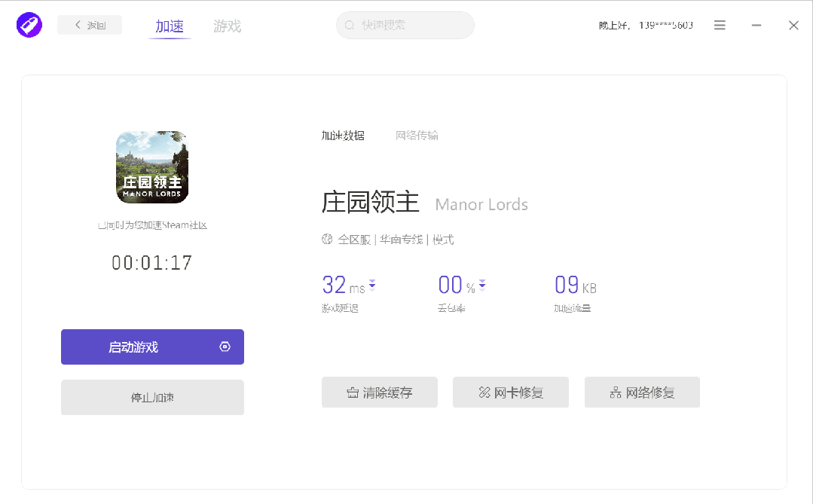Click the 网卡修复 button
Image resolution: width=813 pixels, height=504 pixels.
click(510, 393)
